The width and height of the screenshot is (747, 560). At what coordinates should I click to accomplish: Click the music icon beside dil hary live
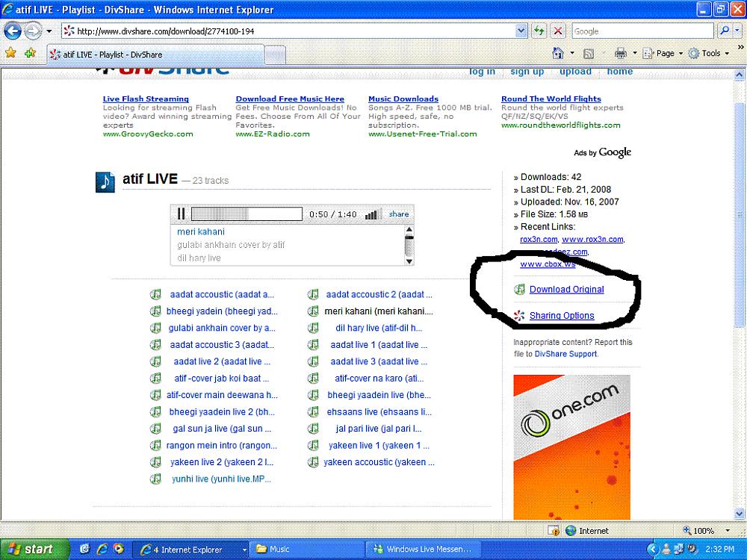click(x=313, y=328)
